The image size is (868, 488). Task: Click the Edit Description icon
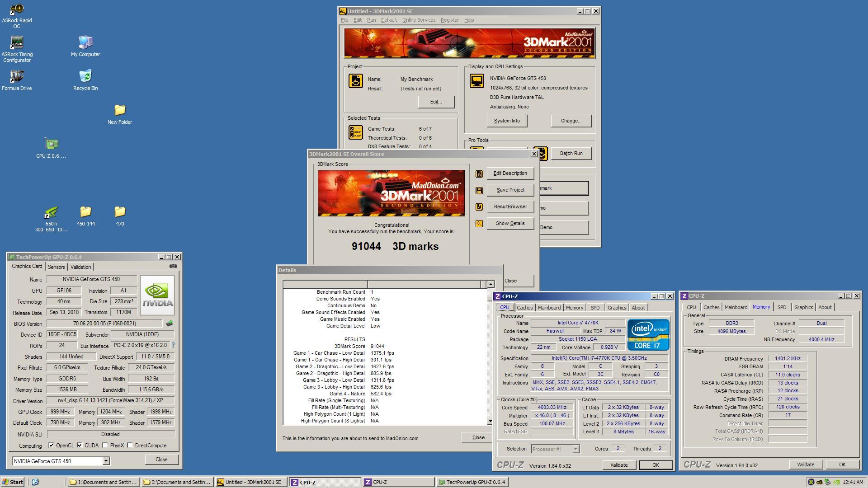tap(479, 174)
